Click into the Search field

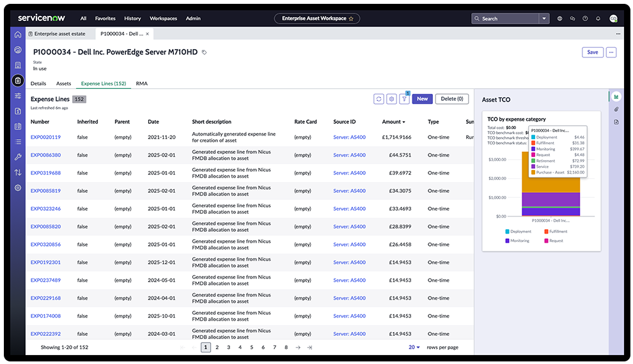click(x=505, y=19)
